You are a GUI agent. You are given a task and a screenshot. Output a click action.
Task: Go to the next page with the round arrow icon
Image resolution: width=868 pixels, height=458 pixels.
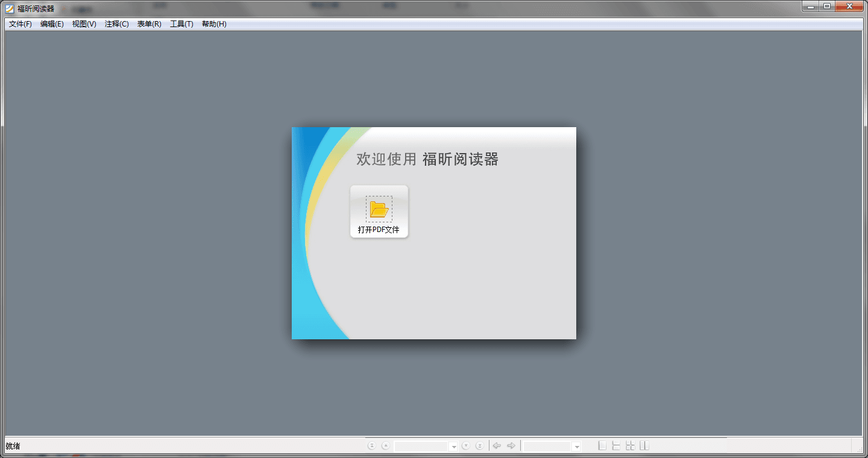[465, 445]
